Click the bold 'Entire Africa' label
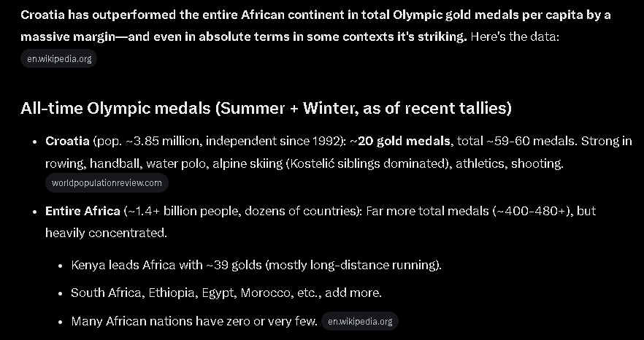 [x=83, y=211]
